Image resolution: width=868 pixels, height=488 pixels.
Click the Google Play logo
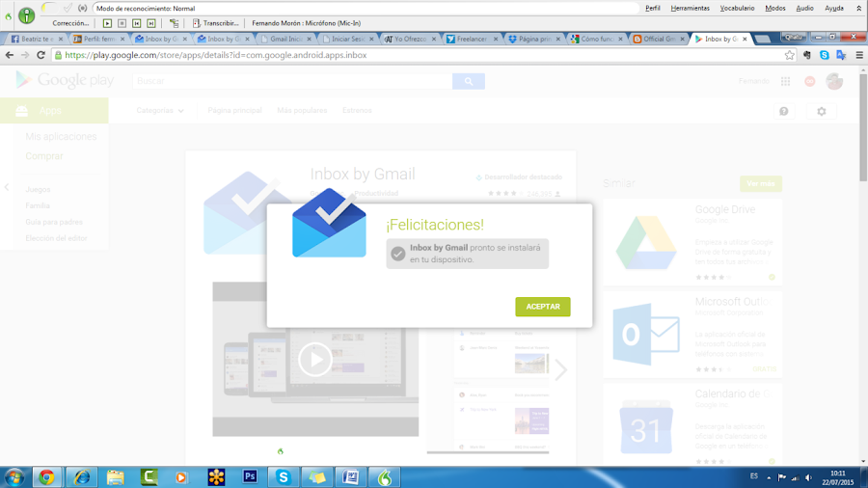[x=65, y=81]
